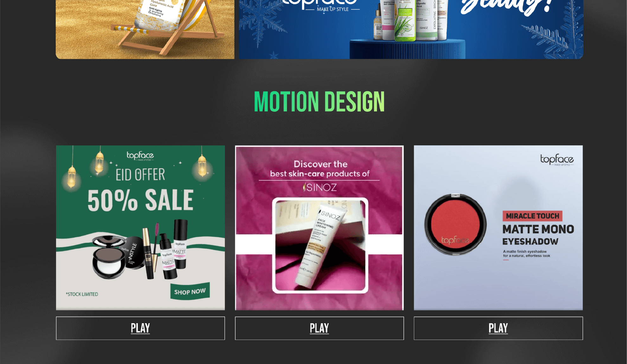Open the Matte Mono Eyeshadow thumbnail
The width and height of the screenshot is (627, 364).
[498, 228]
